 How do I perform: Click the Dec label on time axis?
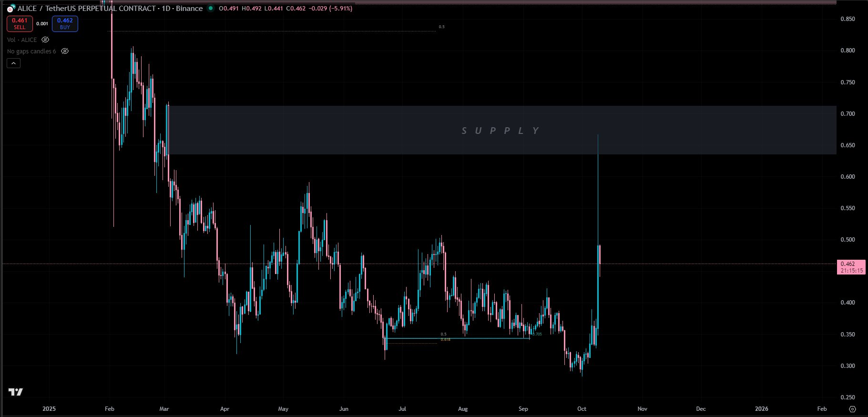[701, 409]
